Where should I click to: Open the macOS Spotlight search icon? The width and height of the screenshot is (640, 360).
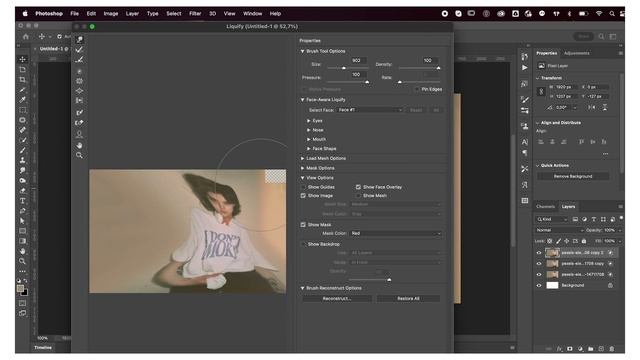pyautogui.click(x=611, y=13)
